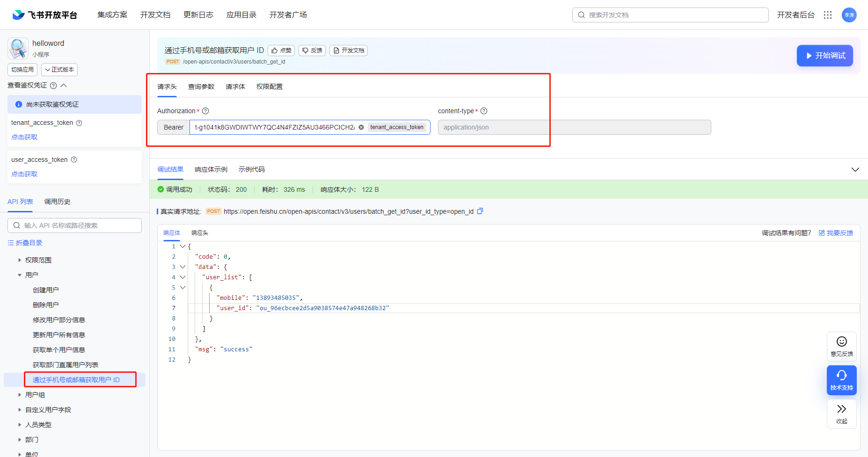Click the 技术支持 headset support icon

pyautogui.click(x=841, y=376)
